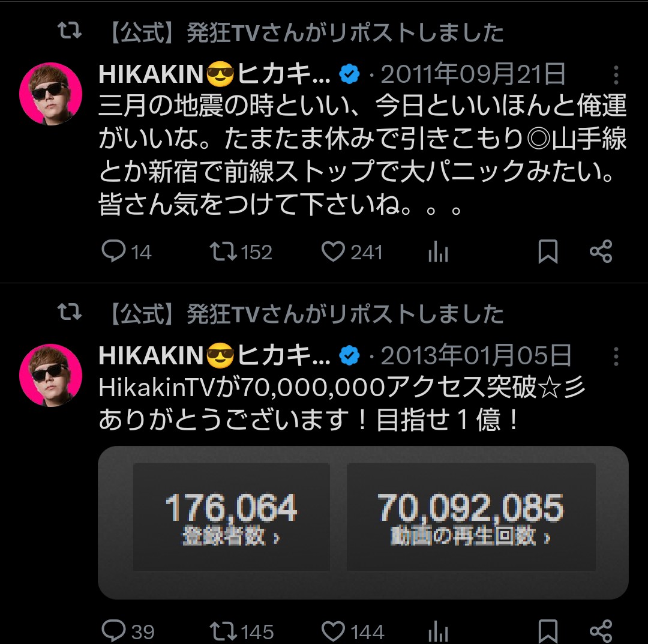Open more options for 2011 tweet

(616, 75)
